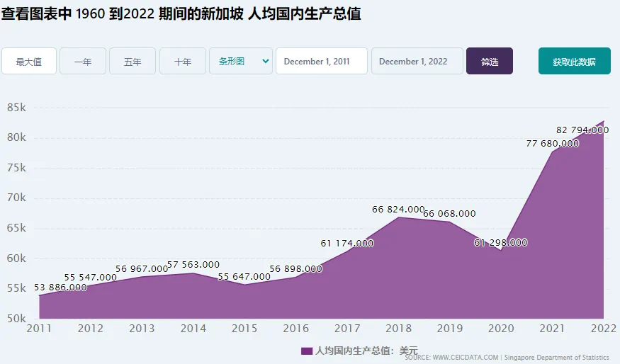Click the 2021 x-axis label
Viewport: 620px width, 364px height.
tap(553, 329)
